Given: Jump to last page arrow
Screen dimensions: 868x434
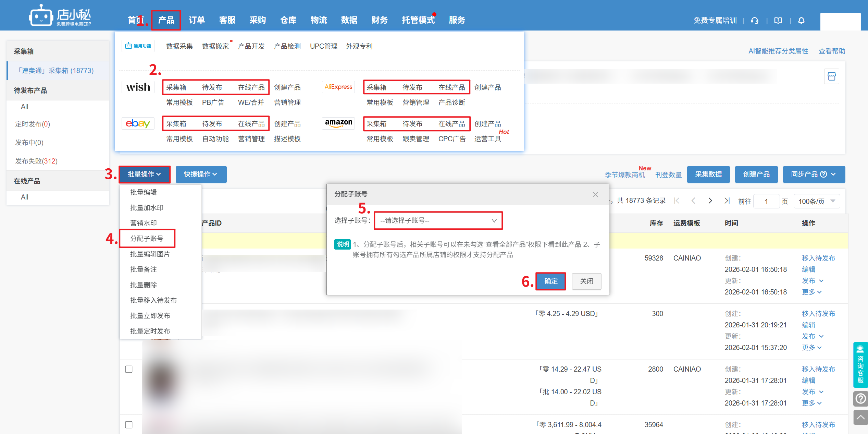Looking at the screenshot, I should pos(727,201).
